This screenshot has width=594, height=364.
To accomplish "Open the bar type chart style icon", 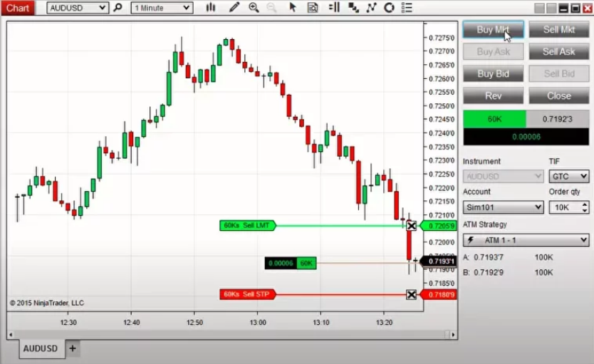I will point(211,8).
